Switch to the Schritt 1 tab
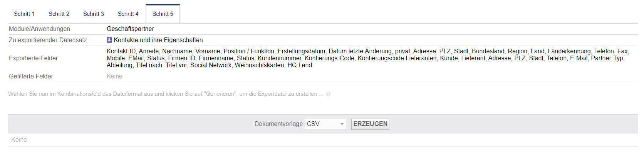This screenshot has width=644, height=153. 24,14
